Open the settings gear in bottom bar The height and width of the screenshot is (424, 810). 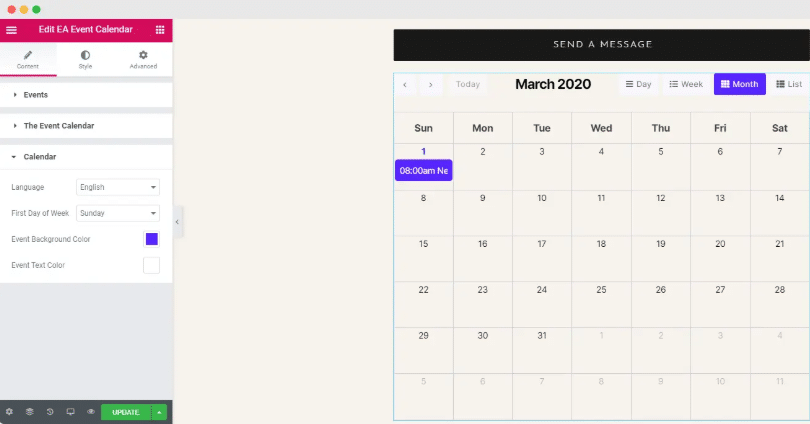click(9, 412)
